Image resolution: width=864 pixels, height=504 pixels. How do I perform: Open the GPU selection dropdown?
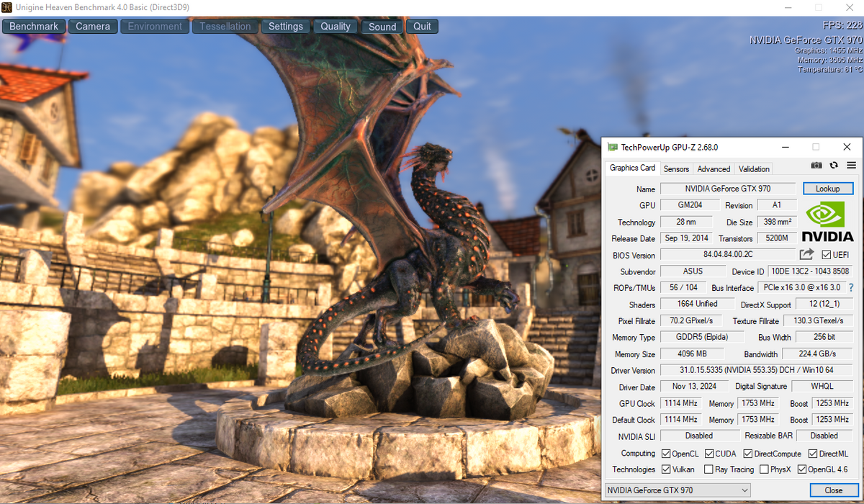(x=677, y=490)
